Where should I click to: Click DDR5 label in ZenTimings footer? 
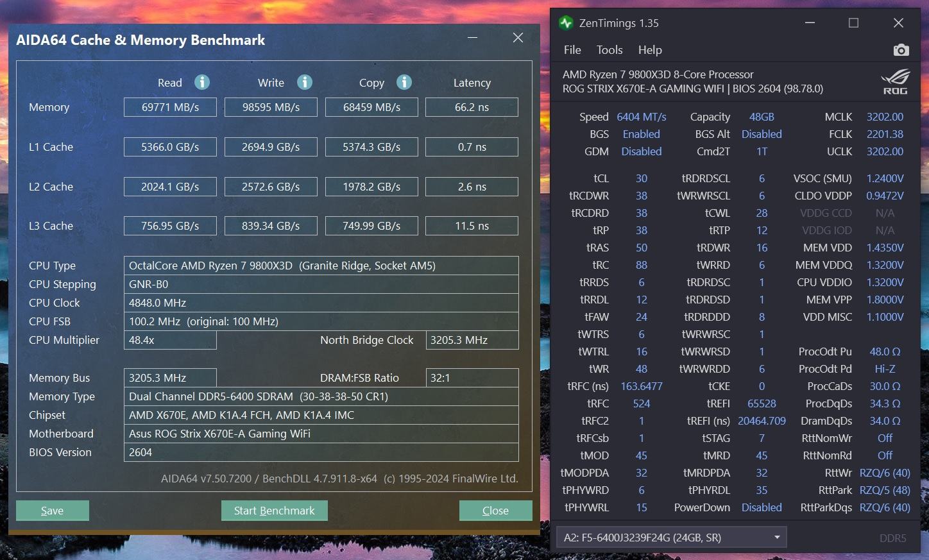click(x=892, y=538)
